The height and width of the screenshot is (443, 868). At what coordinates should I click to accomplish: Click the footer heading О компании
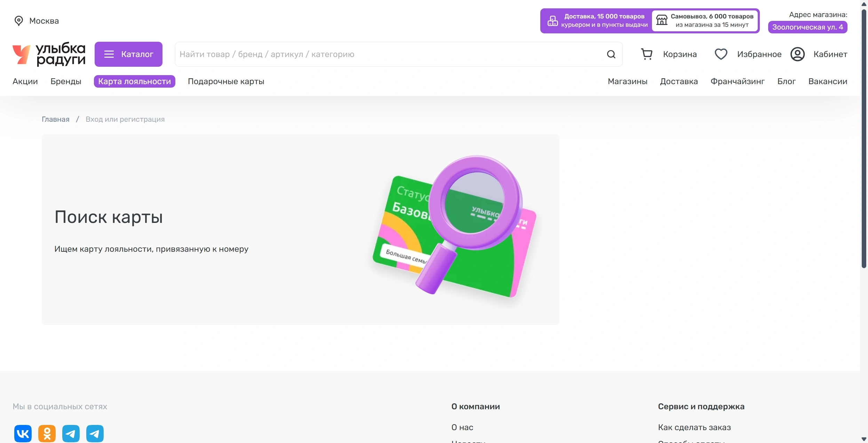(476, 406)
